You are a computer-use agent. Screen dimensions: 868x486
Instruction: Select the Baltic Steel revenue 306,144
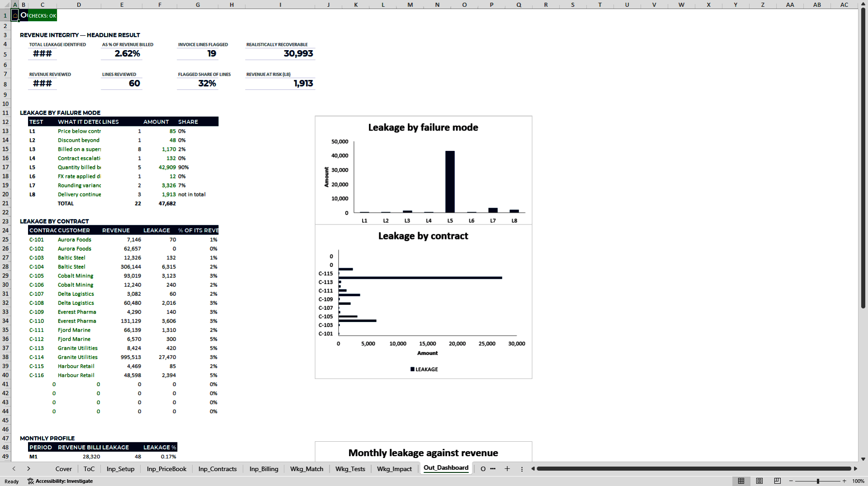[122, 266]
